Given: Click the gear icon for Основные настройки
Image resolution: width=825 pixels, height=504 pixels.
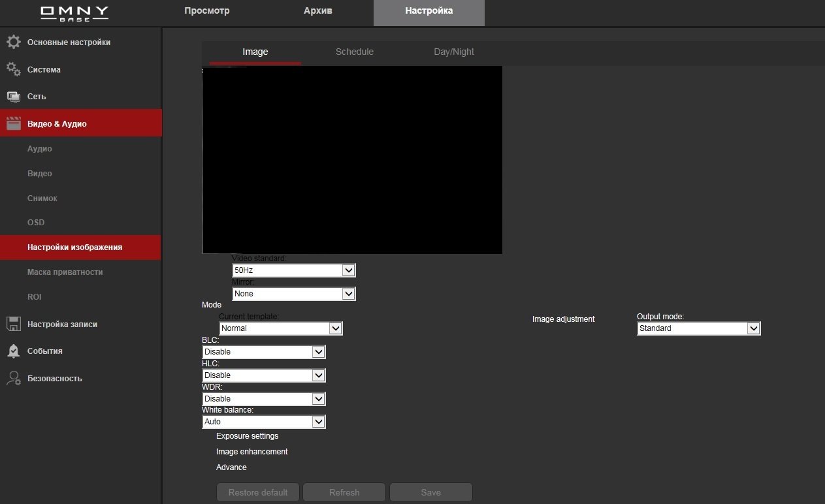Looking at the screenshot, I should click(14, 42).
